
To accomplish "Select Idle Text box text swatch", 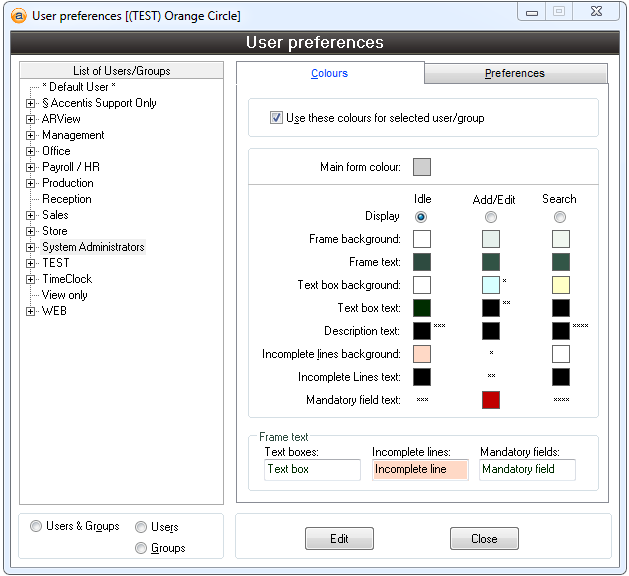I will (422, 308).
